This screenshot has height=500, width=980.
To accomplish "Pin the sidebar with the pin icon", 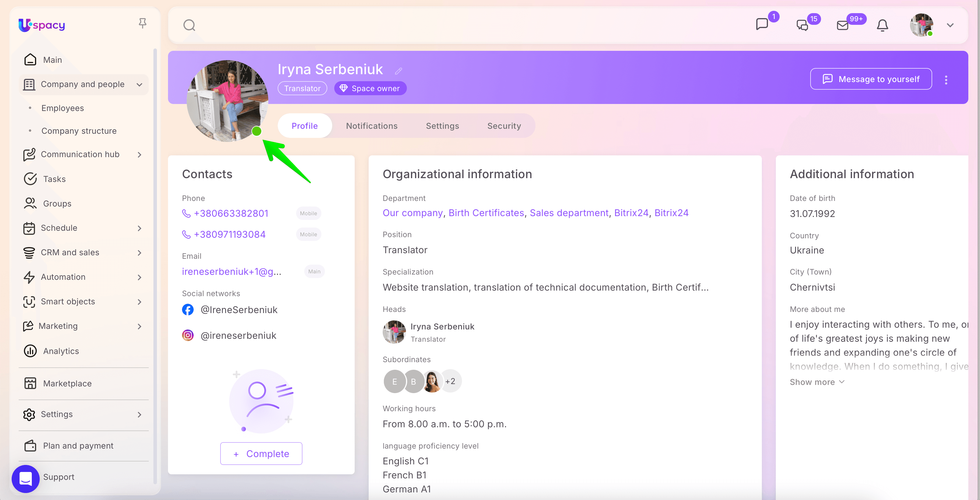I will (x=142, y=23).
